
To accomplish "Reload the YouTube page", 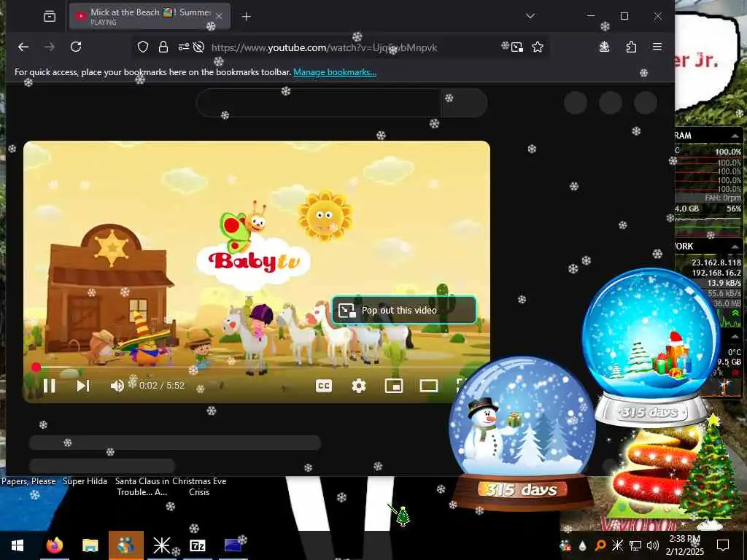I will pyautogui.click(x=76, y=47).
